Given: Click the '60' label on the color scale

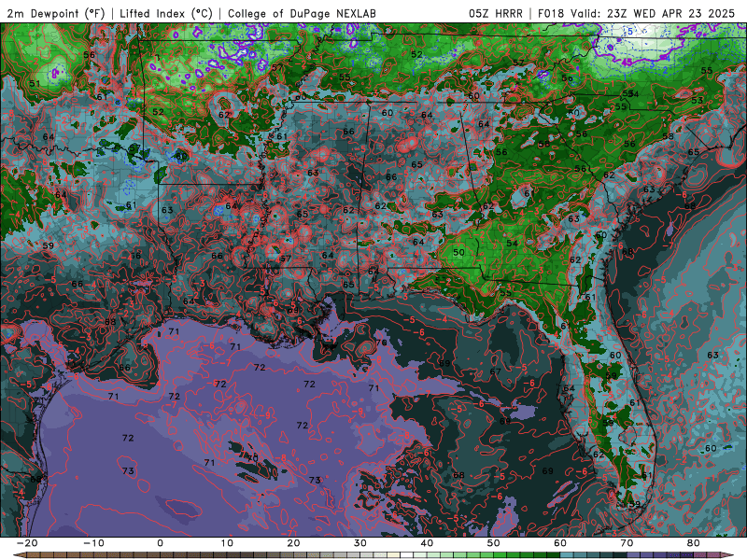Looking at the screenshot, I should click(560, 543).
